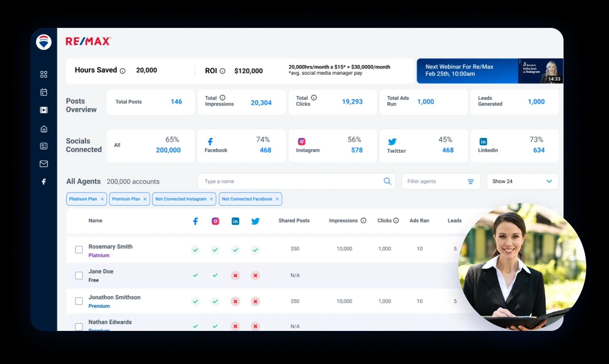Image resolution: width=609 pixels, height=364 pixels.
Task: Remove the Not Connected Facebook filter chip
Action: coord(277,199)
